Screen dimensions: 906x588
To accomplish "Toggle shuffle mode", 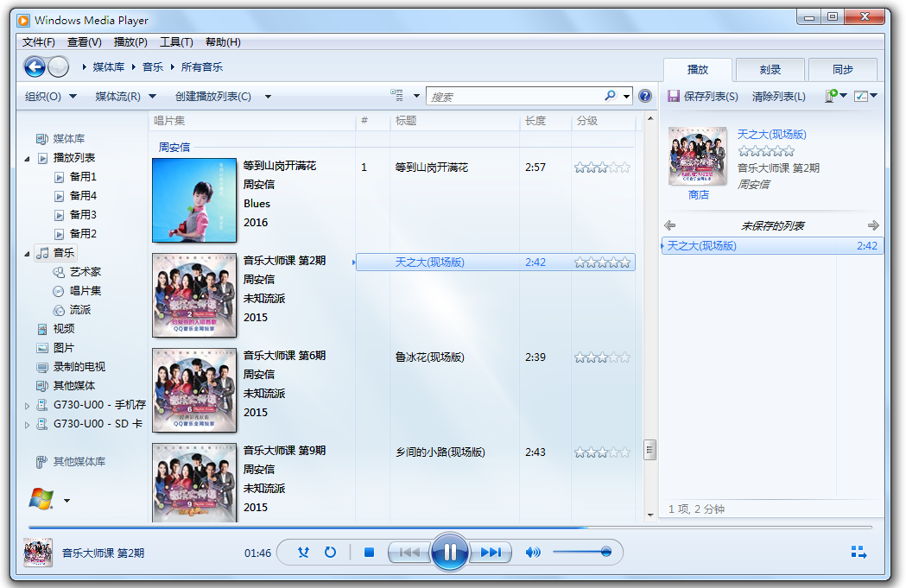I will pyautogui.click(x=303, y=553).
